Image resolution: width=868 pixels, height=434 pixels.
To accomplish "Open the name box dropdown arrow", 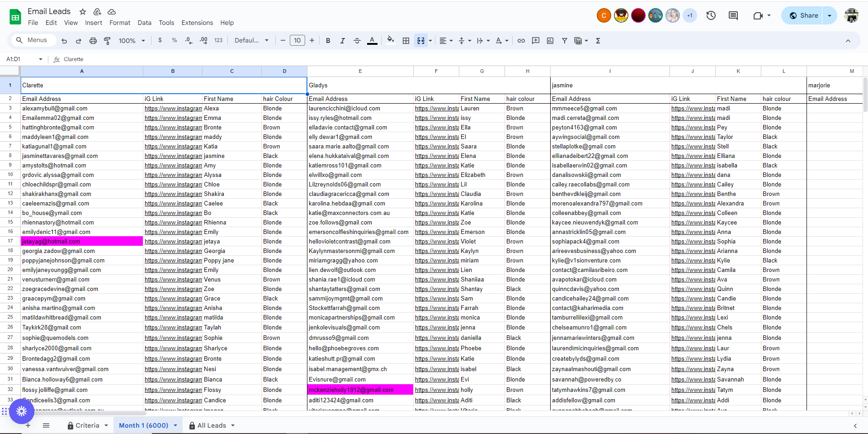I will coord(41,59).
